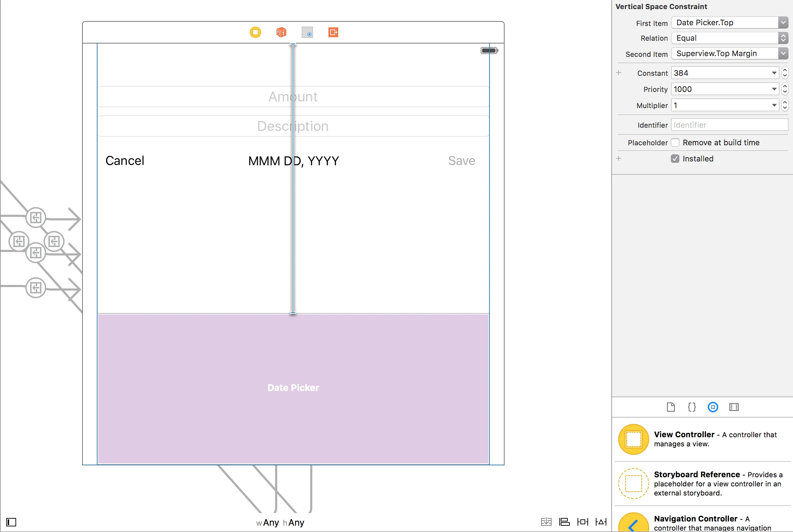
Task: Enable Remove at build time checkbox
Action: 675,142
